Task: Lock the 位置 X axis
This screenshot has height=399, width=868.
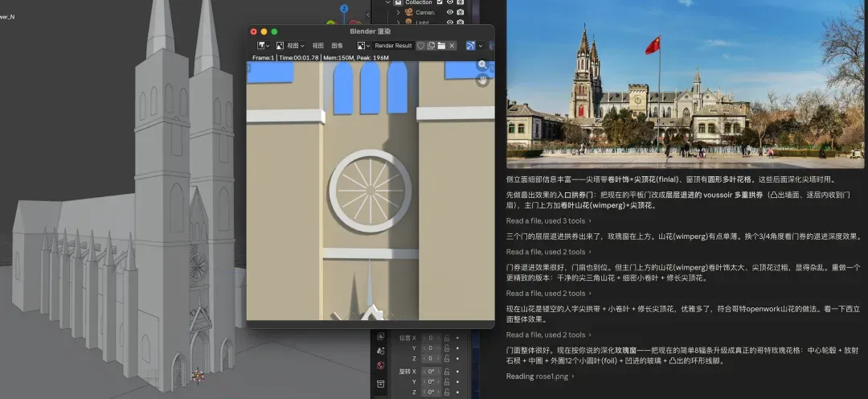Action: (x=447, y=338)
